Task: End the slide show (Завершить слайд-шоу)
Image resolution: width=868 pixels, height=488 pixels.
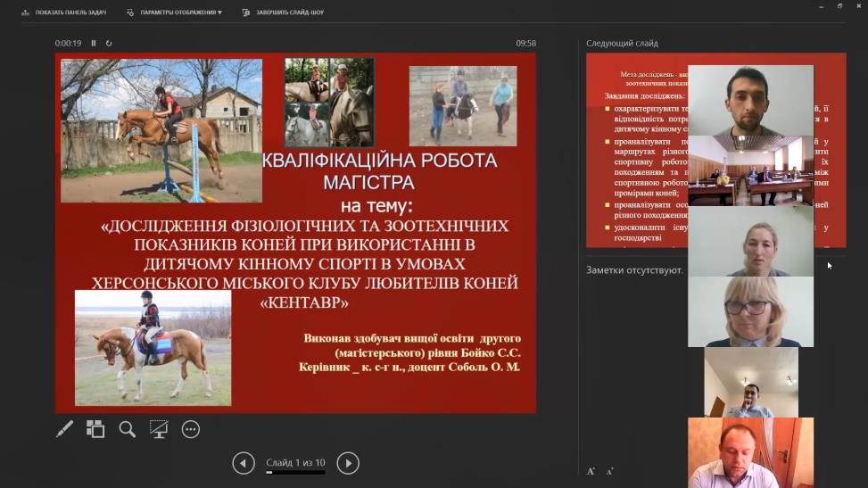Action: (x=283, y=12)
